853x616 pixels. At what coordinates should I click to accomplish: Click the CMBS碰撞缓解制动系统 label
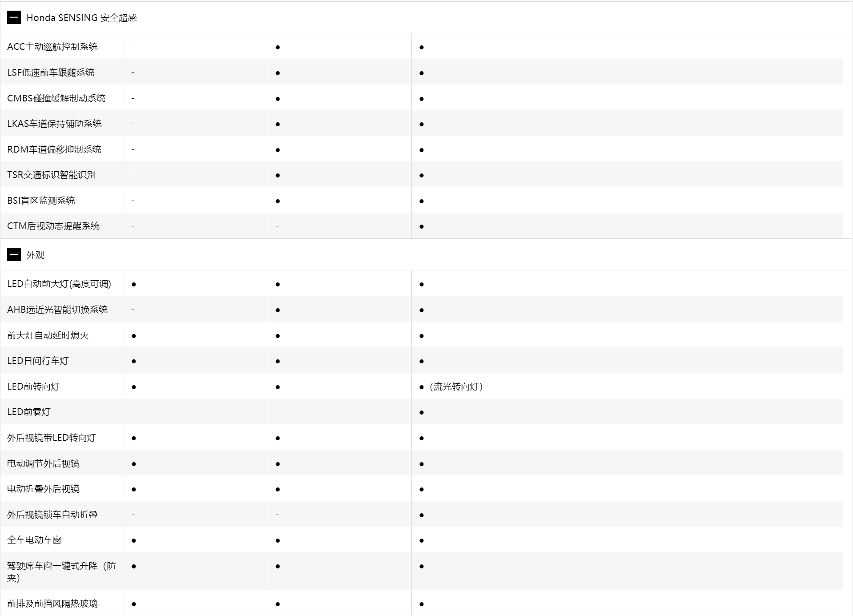click(56, 98)
